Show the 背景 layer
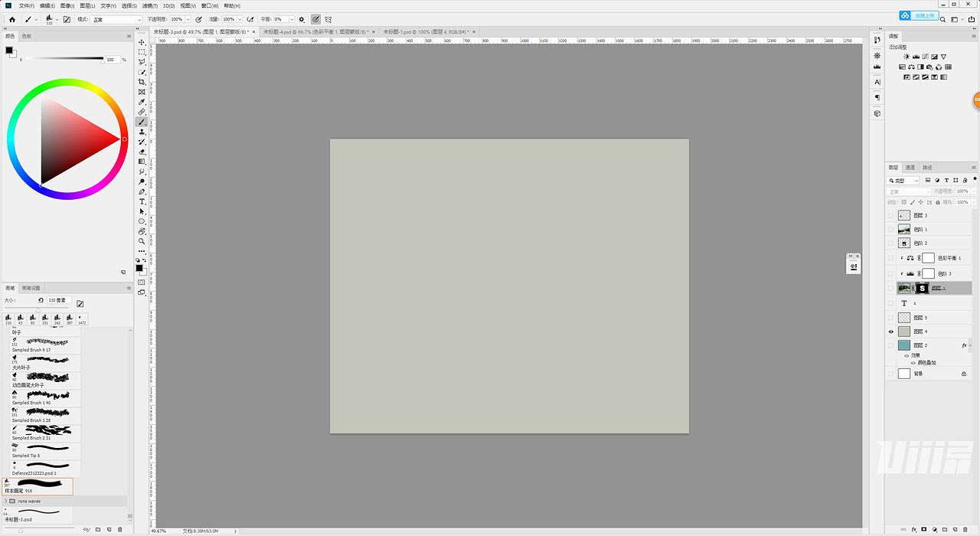 890,373
